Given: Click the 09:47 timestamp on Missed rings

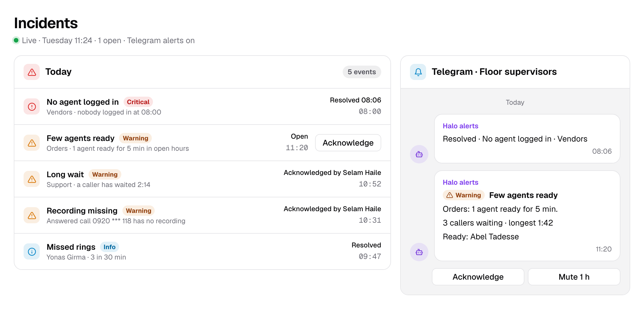Looking at the screenshot, I should (x=370, y=256).
